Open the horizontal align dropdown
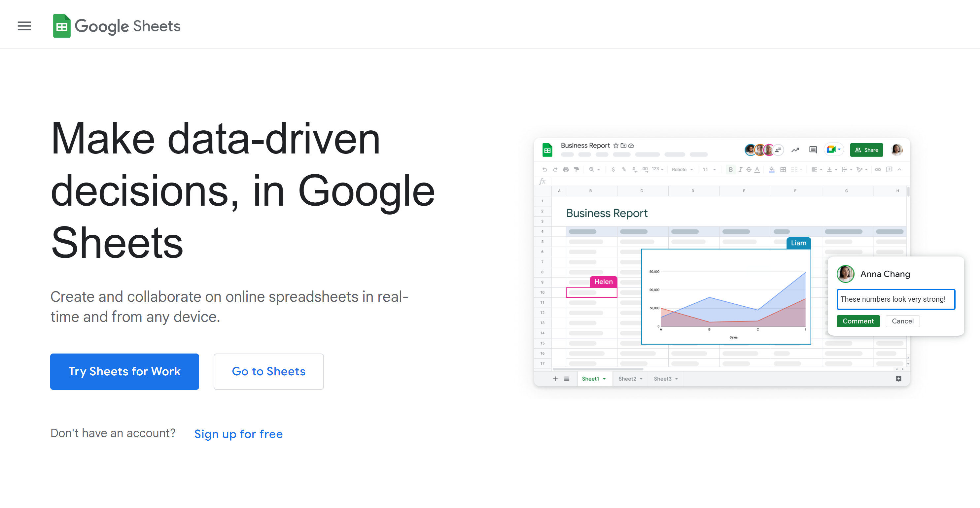Image resolution: width=980 pixels, height=508 pixels. click(x=817, y=170)
